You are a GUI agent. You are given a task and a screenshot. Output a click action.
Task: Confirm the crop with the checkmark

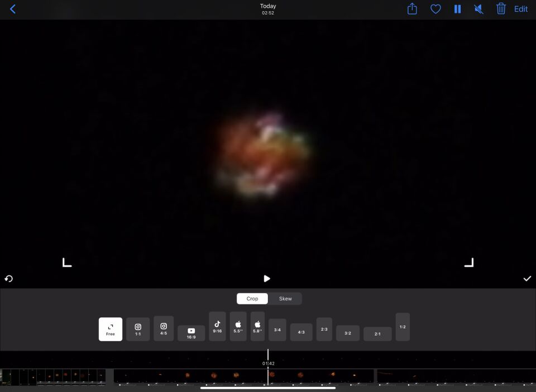pos(527,279)
